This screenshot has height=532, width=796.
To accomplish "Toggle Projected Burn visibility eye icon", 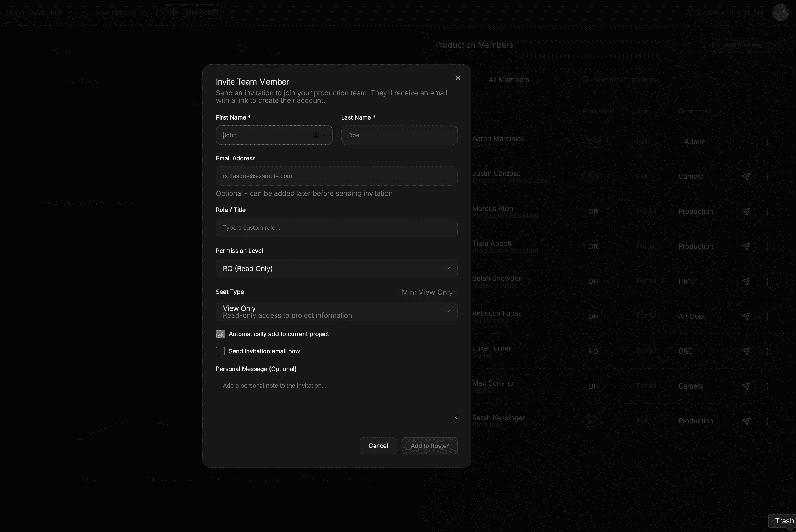I will click(74, 479).
